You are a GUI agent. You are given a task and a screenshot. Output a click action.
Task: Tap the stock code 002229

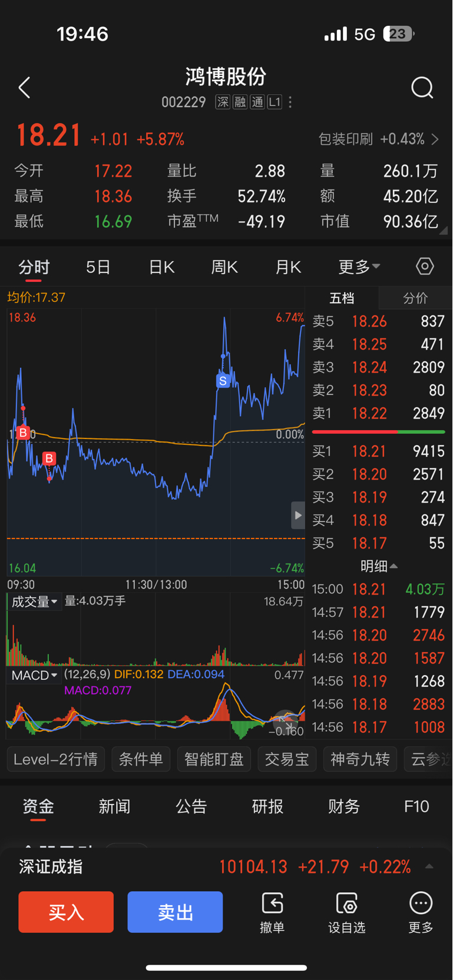pyautogui.click(x=184, y=102)
